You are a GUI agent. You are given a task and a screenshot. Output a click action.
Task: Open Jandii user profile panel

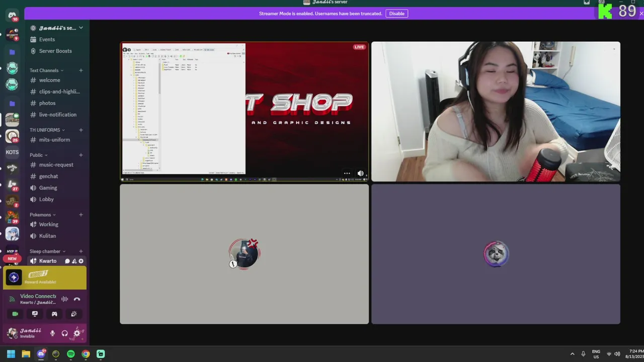25,333
